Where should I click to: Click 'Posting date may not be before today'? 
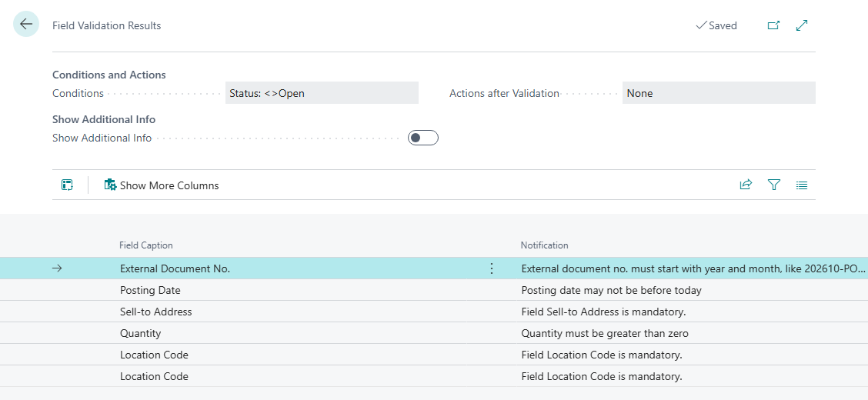[611, 291]
